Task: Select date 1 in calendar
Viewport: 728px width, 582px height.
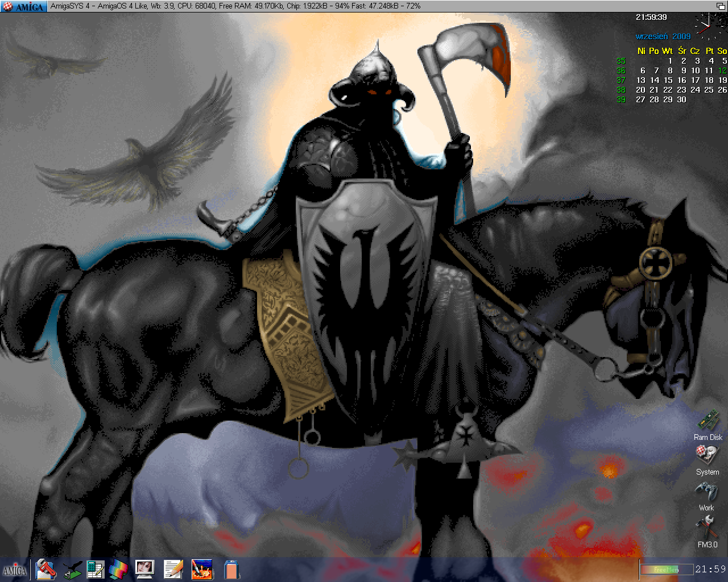Action: [670, 61]
